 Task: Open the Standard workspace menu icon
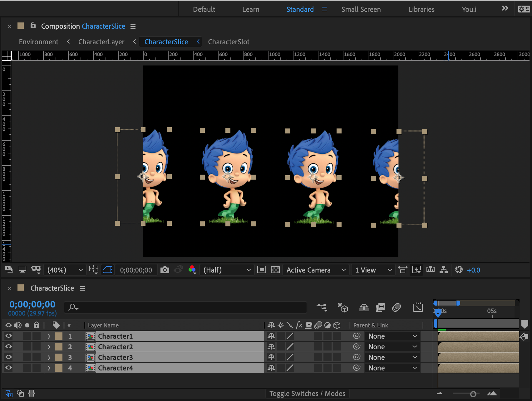pyautogui.click(x=325, y=9)
